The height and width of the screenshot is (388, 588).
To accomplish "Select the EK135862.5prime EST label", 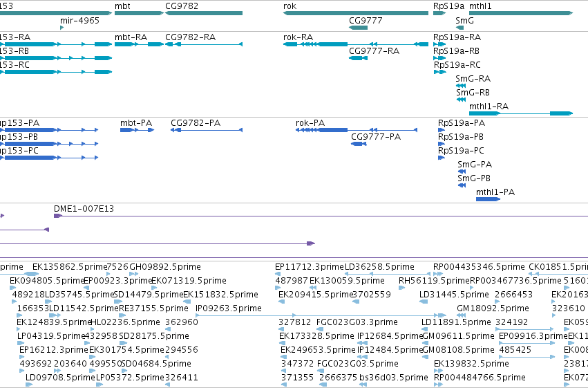I will pyautogui.click(x=70, y=267).
